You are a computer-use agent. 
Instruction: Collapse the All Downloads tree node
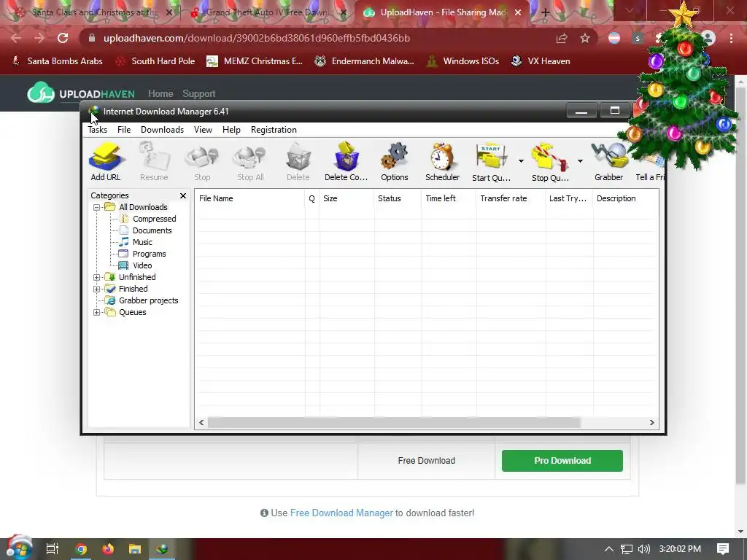click(x=97, y=207)
